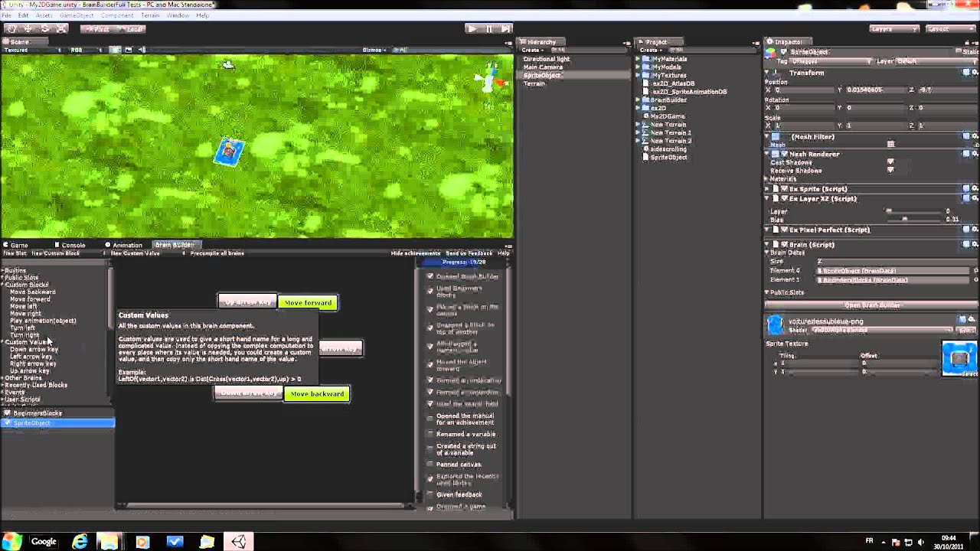Open the Layers dropdown
980x551 pixels.
pos(894,28)
